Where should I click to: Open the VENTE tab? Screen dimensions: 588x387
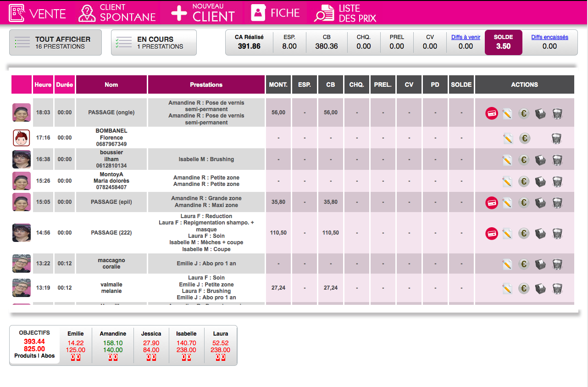pyautogui.click(x=38, y=13)
